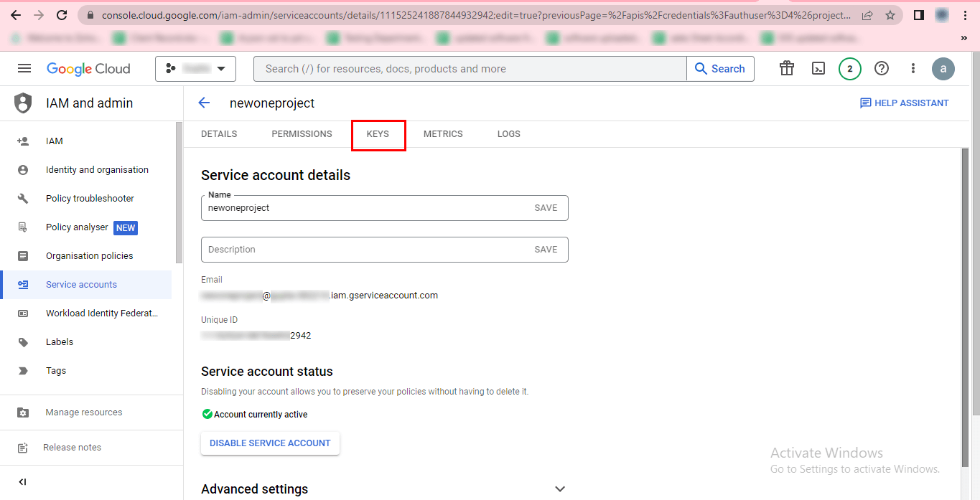
Task: Bookmark the page with star icon
Action: coord(890,15)
